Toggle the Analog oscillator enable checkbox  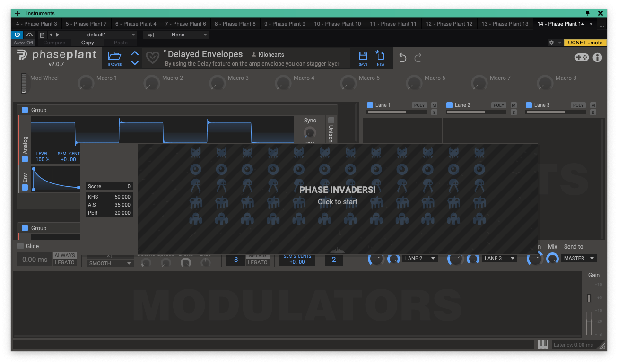click(25, 159)
